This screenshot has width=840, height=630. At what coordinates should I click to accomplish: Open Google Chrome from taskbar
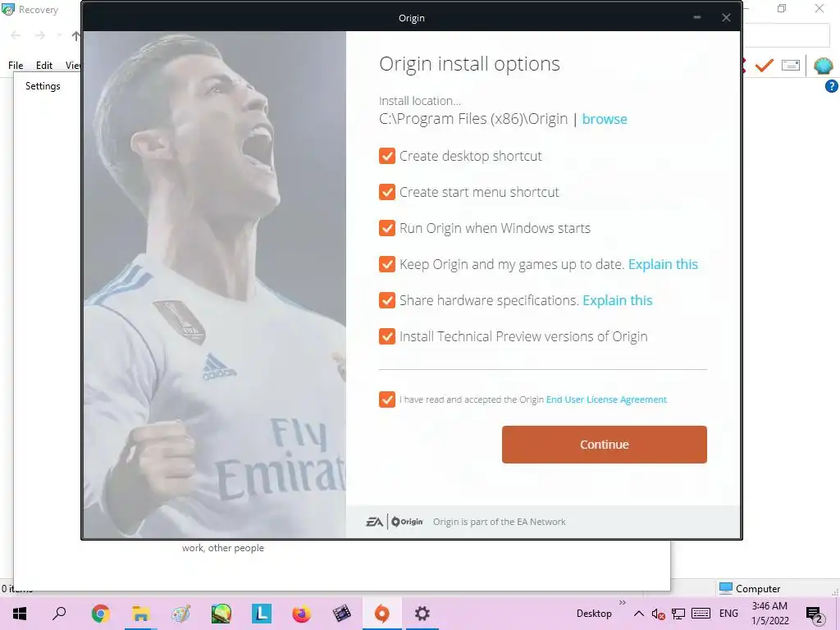point(100,614)
